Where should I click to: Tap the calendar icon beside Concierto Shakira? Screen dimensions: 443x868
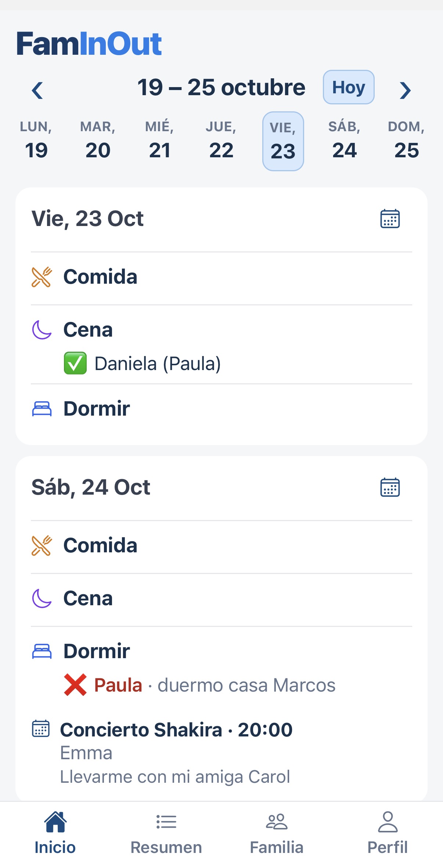point(41,728)
